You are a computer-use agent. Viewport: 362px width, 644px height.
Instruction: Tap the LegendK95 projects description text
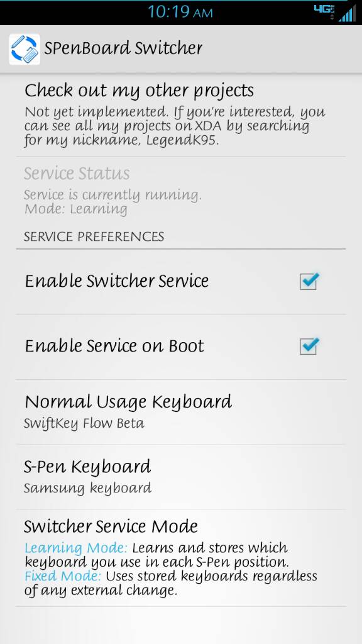(x=175, y=126)
